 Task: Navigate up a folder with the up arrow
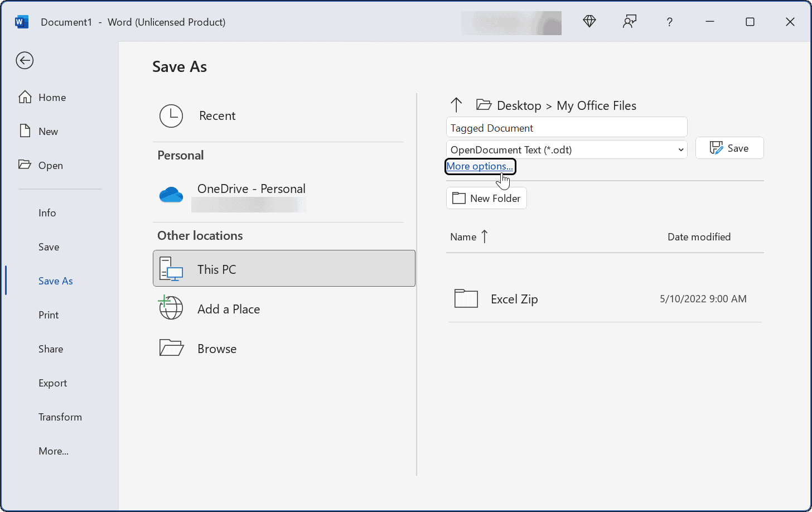(456, 105)
